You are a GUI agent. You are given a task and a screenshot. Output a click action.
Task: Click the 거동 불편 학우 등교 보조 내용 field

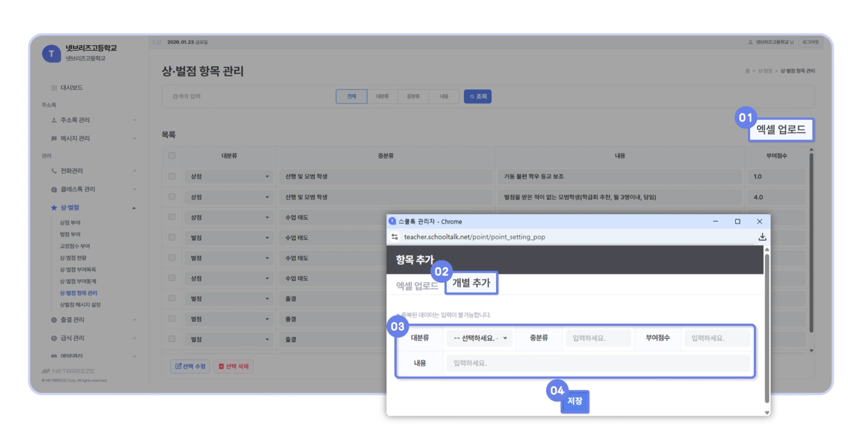pyautogui.click(x=619, y=176)
